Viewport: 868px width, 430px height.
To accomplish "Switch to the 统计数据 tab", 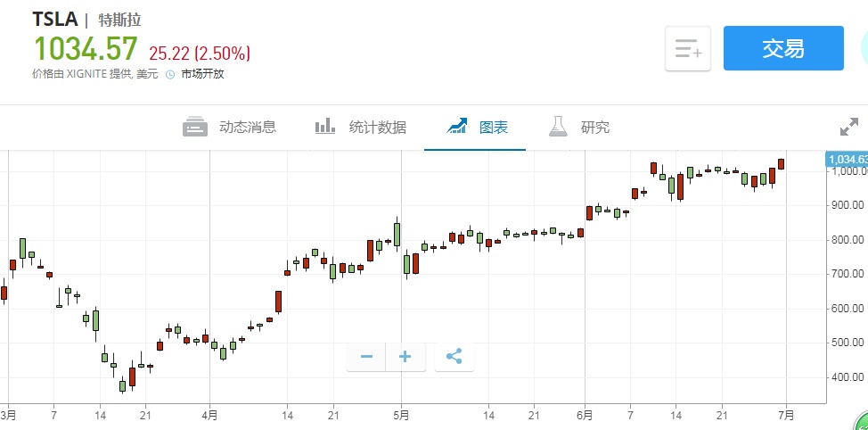I will [x=377, y=127].
